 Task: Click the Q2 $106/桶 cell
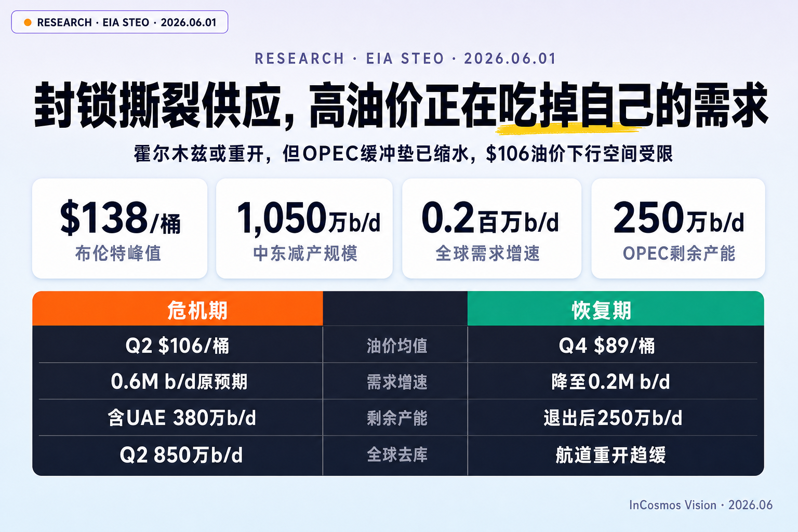pyautogui.click(x=178, y=345)
